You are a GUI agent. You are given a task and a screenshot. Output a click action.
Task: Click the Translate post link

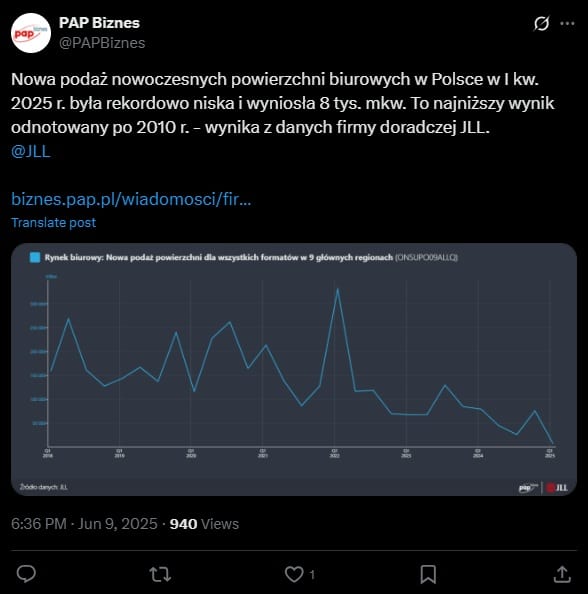(53, 222)
